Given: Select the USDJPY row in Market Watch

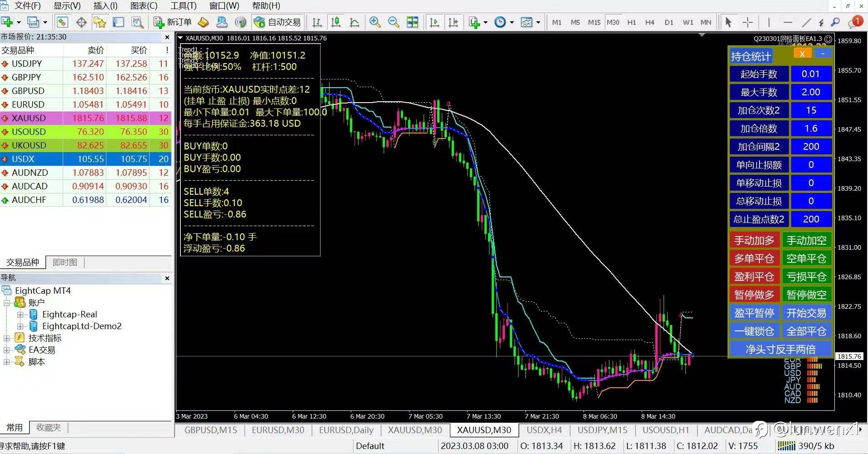Looking at the screenshot, I should coord(86,64).
